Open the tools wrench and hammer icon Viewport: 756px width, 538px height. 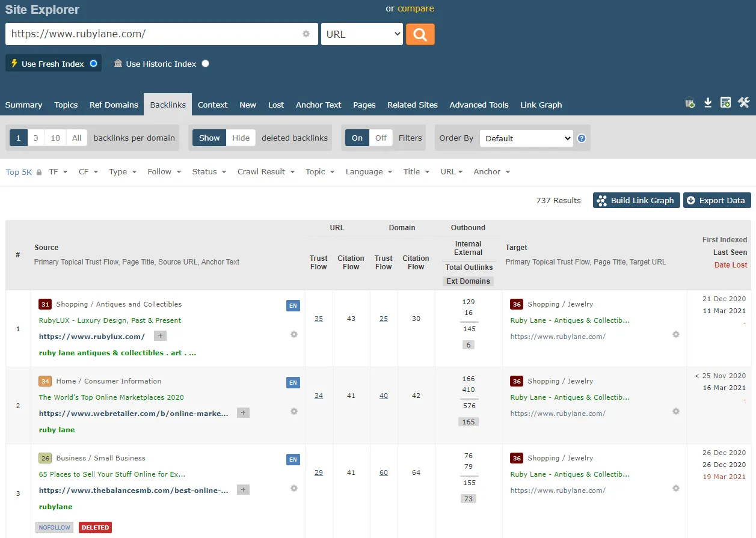click(x=744, y=103)
